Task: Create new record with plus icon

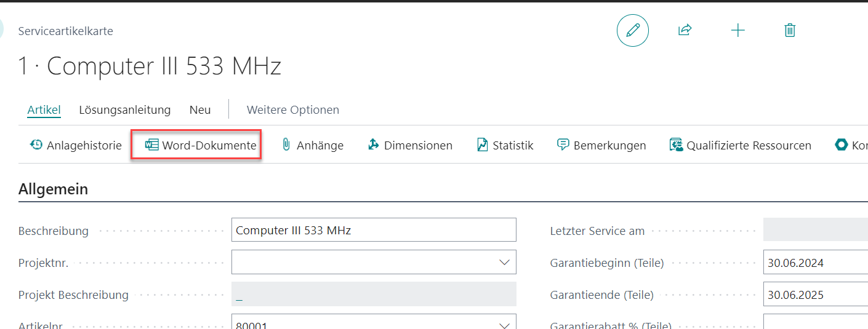Action: pos(737,31)
